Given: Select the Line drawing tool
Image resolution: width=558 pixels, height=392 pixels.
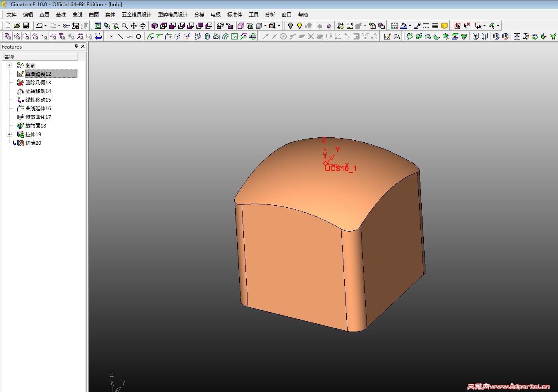Looking at the screenshot, I should coord(121,37).
